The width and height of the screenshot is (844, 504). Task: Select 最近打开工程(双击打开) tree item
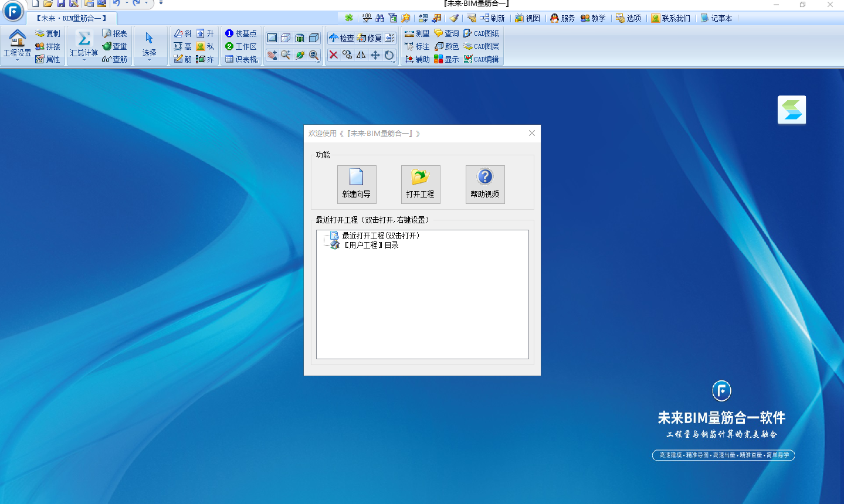pyautogui.click(x=381, y=236)
